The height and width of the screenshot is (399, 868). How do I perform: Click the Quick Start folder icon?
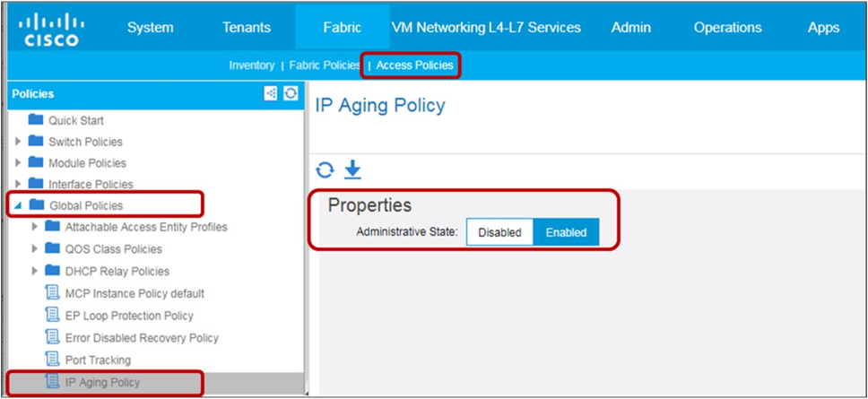36,119
